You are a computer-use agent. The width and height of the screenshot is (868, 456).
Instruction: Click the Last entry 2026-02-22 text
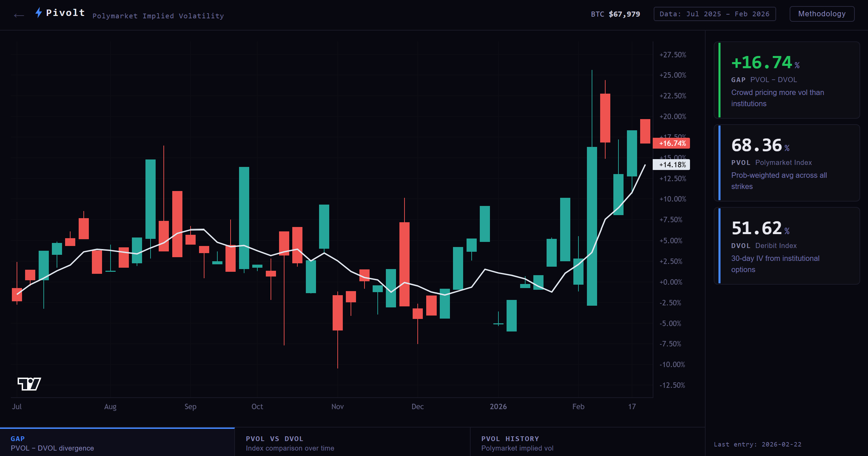[x=757, y=444]
